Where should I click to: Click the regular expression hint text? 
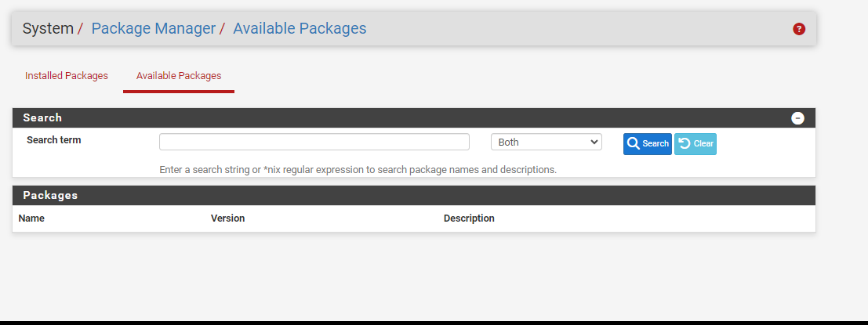[358, 169]
